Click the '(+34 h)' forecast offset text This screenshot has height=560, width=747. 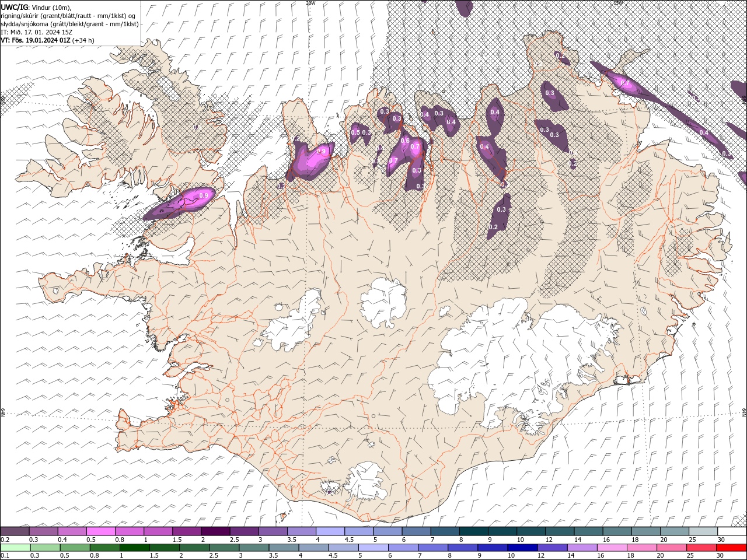83,40
